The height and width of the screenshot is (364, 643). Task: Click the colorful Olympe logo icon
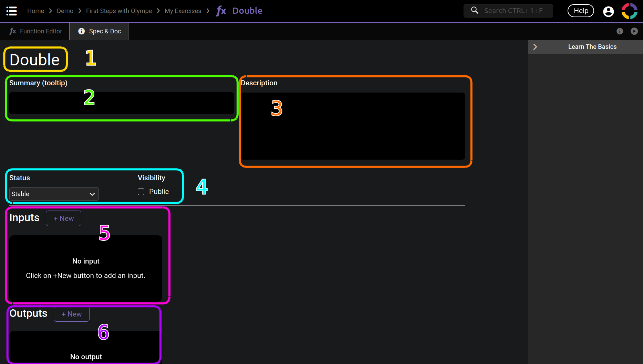coord(629,11)
